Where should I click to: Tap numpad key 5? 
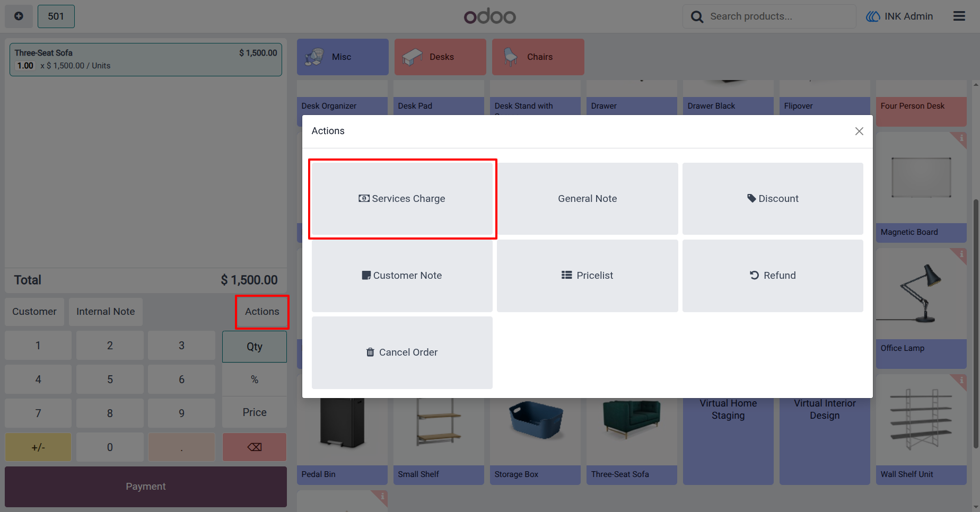pos(110,379)
